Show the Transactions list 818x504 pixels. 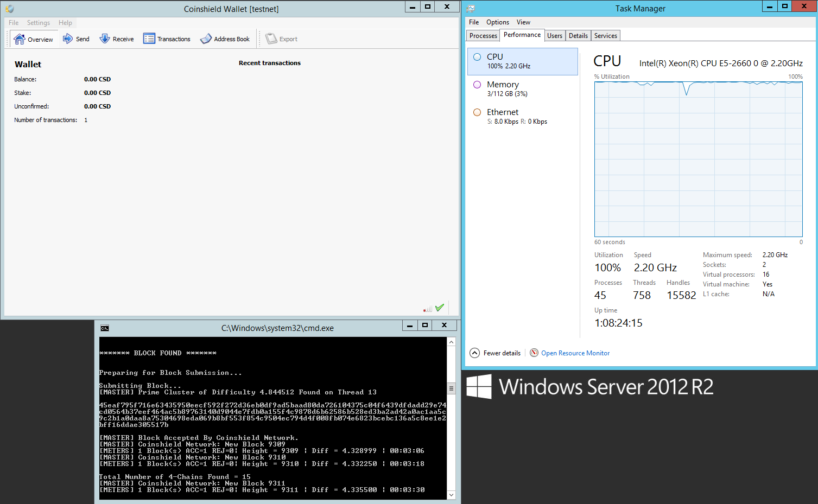pyautogui.click(x=167, y=39)
